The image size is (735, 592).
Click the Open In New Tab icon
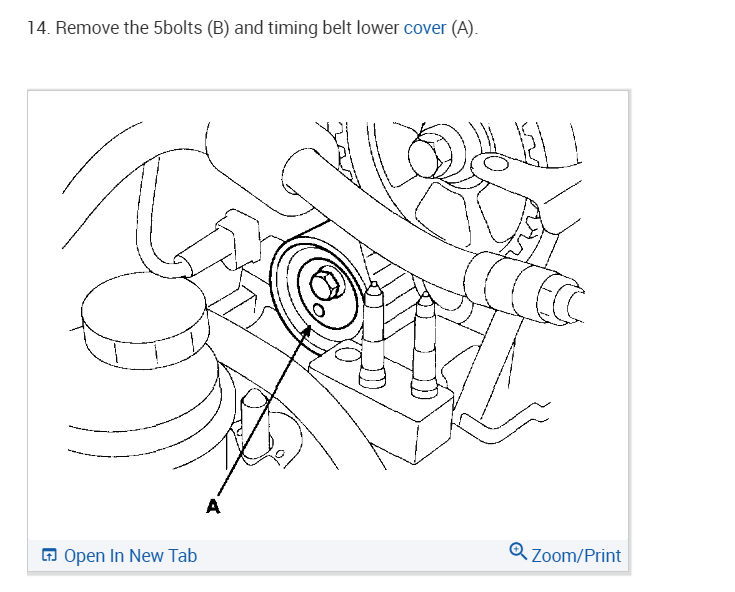[x=49, y=555]
